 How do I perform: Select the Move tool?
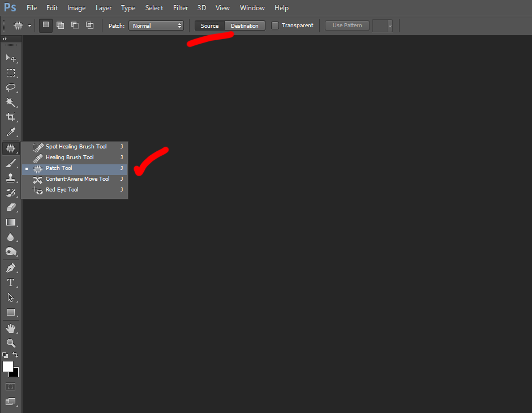(x=11, y=58)
